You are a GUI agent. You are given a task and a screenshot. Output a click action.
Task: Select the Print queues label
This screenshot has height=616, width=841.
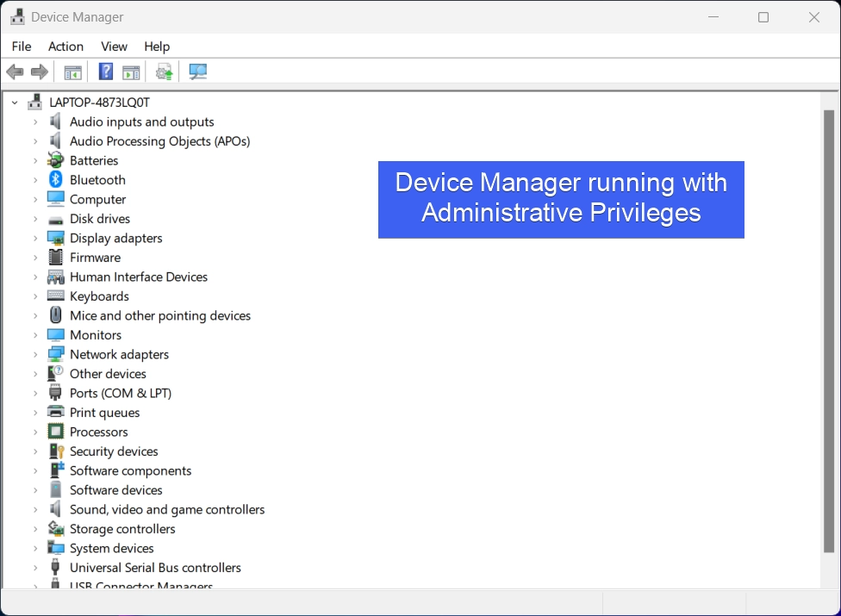(104, 413)
